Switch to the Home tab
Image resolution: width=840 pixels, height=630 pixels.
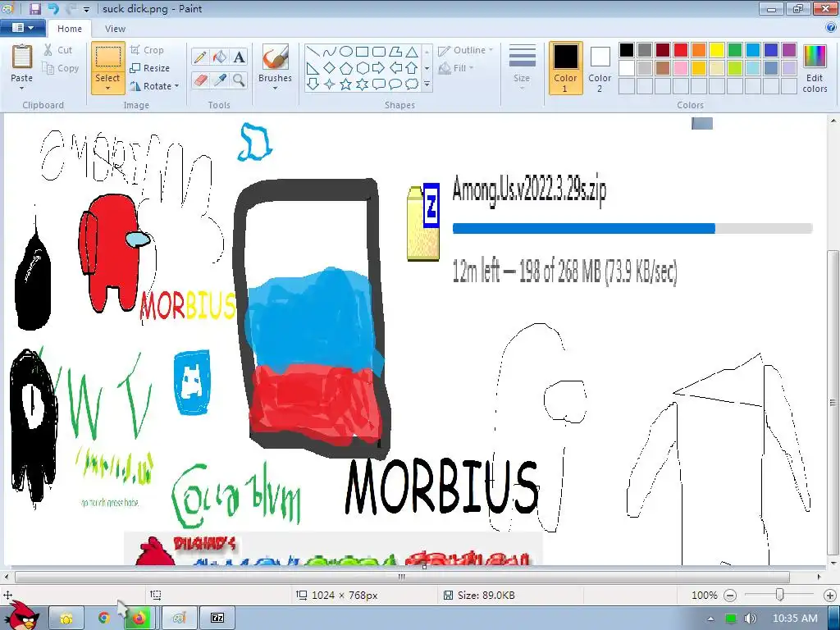pos(70,29)
